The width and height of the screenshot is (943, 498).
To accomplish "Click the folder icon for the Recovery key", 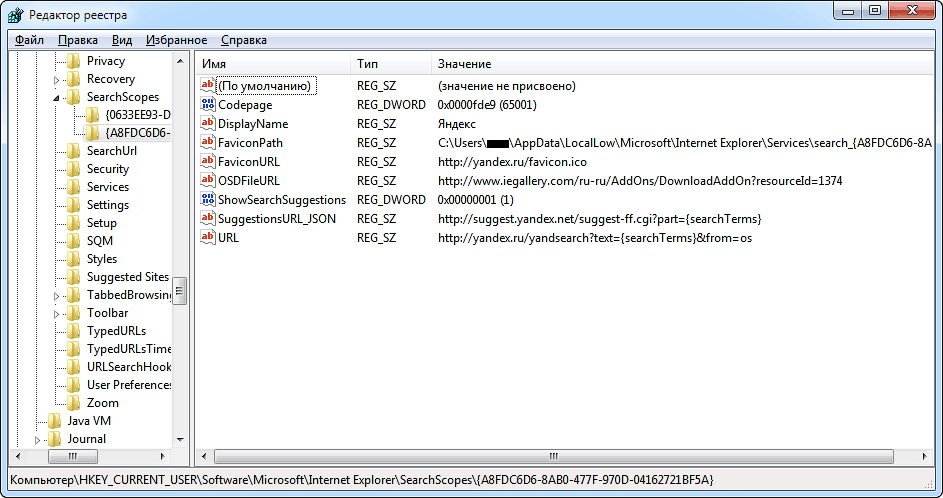I will (x=73, y=79).
